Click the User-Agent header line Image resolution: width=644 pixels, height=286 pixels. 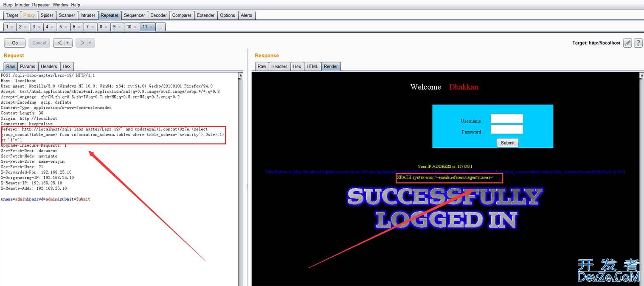107,86
